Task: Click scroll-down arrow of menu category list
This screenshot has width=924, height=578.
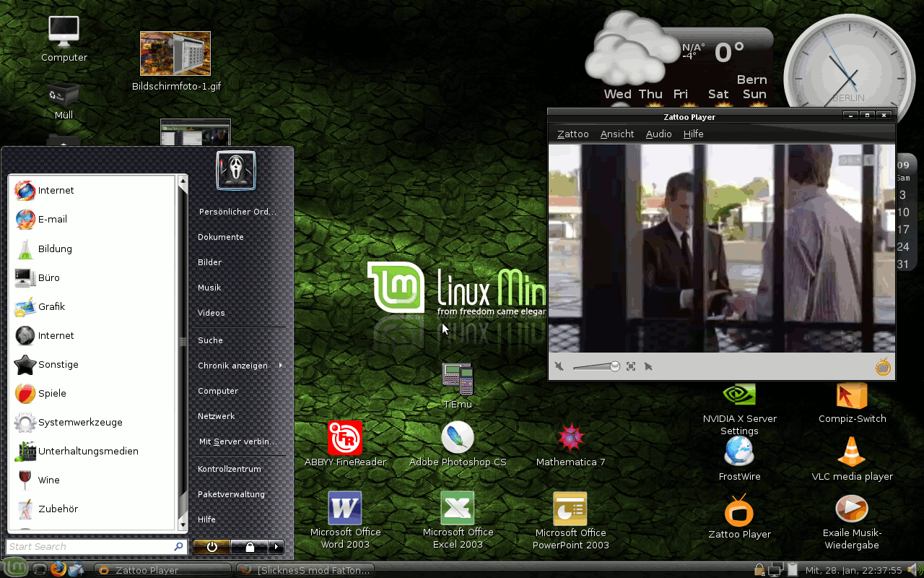Action: 183,525
